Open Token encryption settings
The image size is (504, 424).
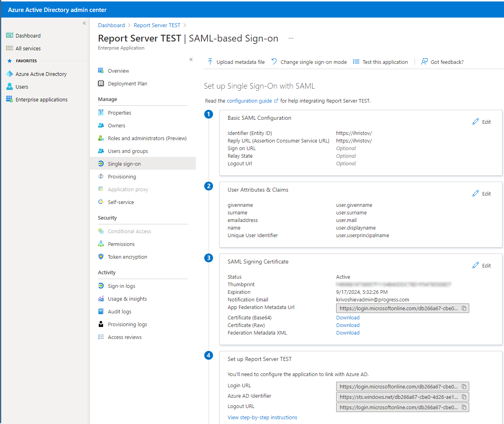click(x=127, y=257)
